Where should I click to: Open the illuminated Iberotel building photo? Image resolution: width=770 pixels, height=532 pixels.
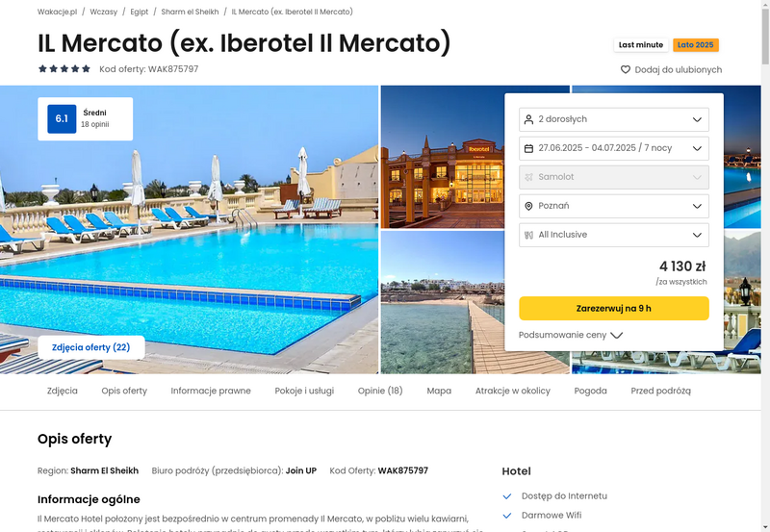click(x=443, y=157)
